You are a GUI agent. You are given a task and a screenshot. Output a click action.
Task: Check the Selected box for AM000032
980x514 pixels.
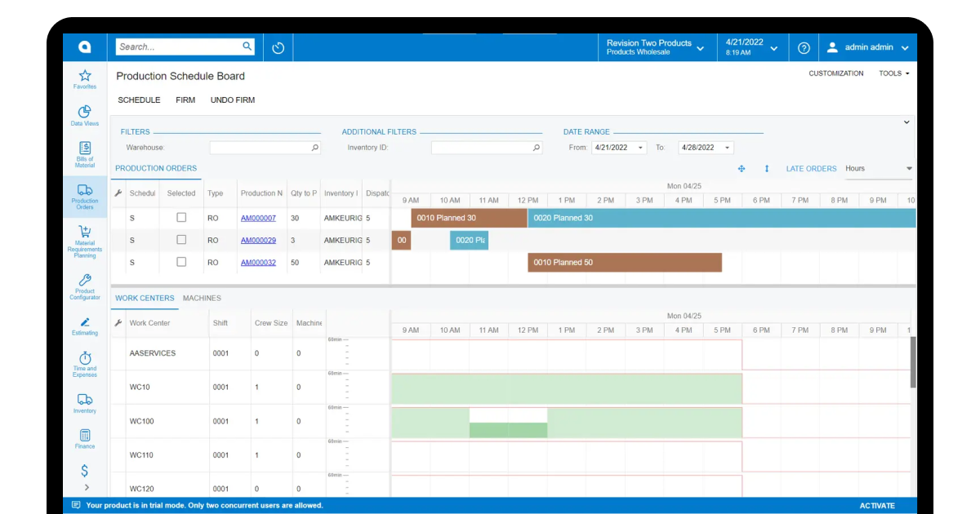[x=181, y=262]
